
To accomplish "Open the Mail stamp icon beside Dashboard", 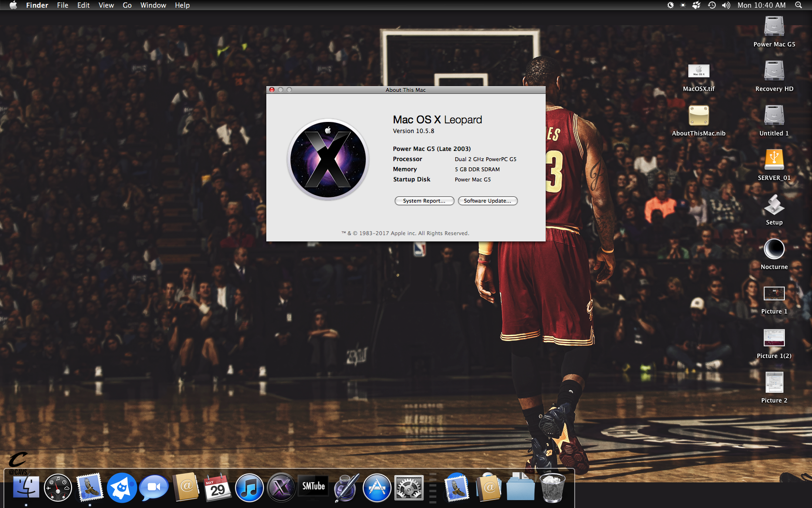I will click(x=90, y=487).
